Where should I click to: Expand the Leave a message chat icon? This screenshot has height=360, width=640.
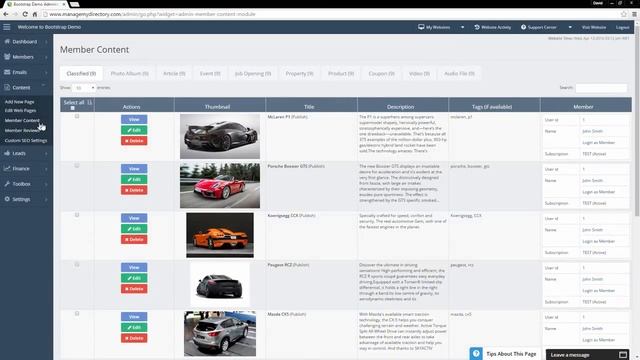623,355
